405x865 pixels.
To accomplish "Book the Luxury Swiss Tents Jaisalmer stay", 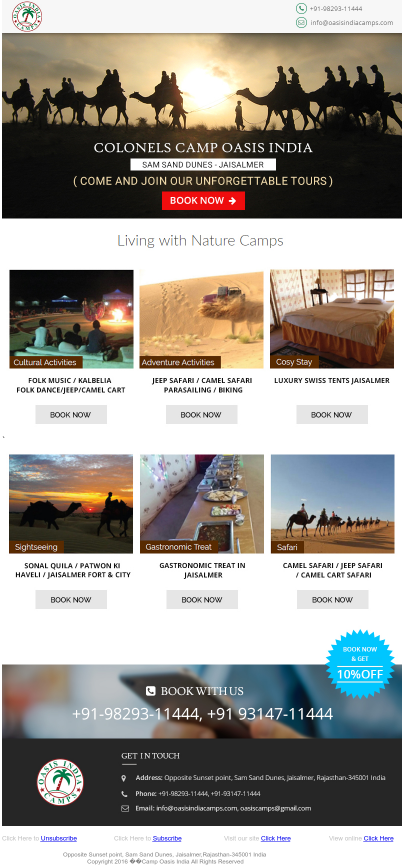I will click(332, 415).
